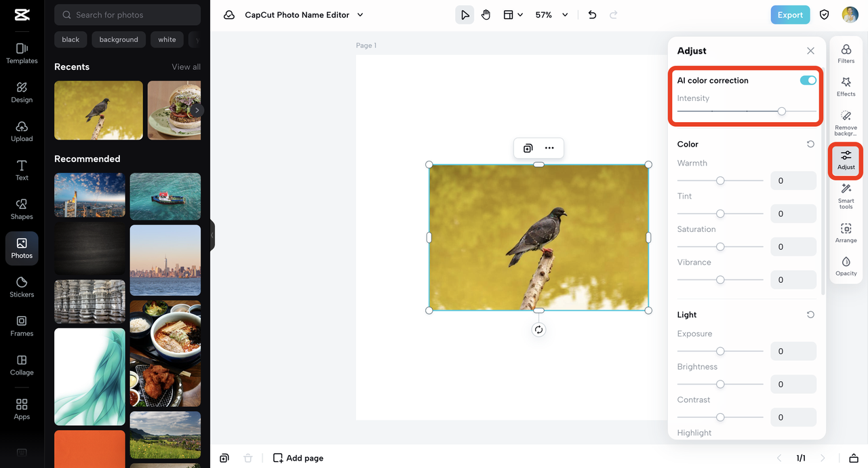
Task: Open the Upload sidebar panel
Action: (22, 131)
